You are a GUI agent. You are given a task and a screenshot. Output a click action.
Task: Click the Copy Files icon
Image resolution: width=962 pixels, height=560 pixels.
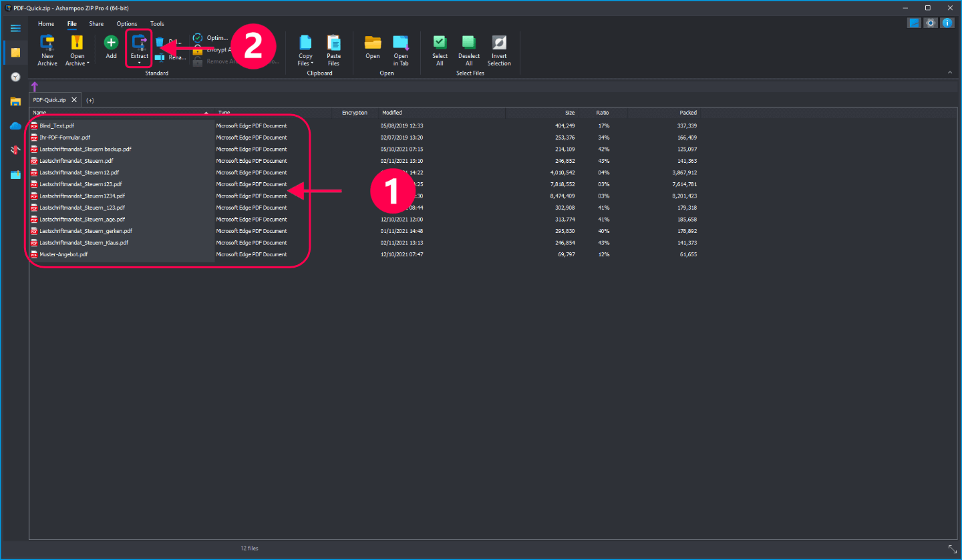pyautogui.click(x=305, y=43)
